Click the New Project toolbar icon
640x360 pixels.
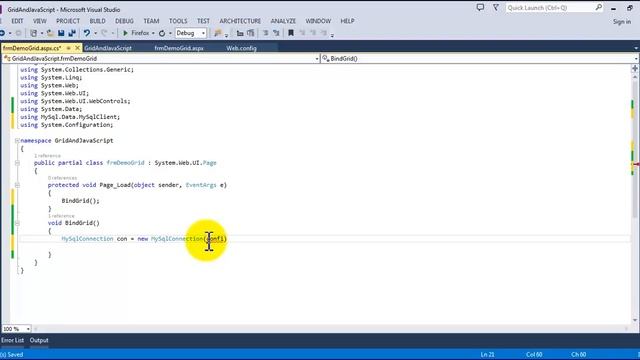point(34,33)
